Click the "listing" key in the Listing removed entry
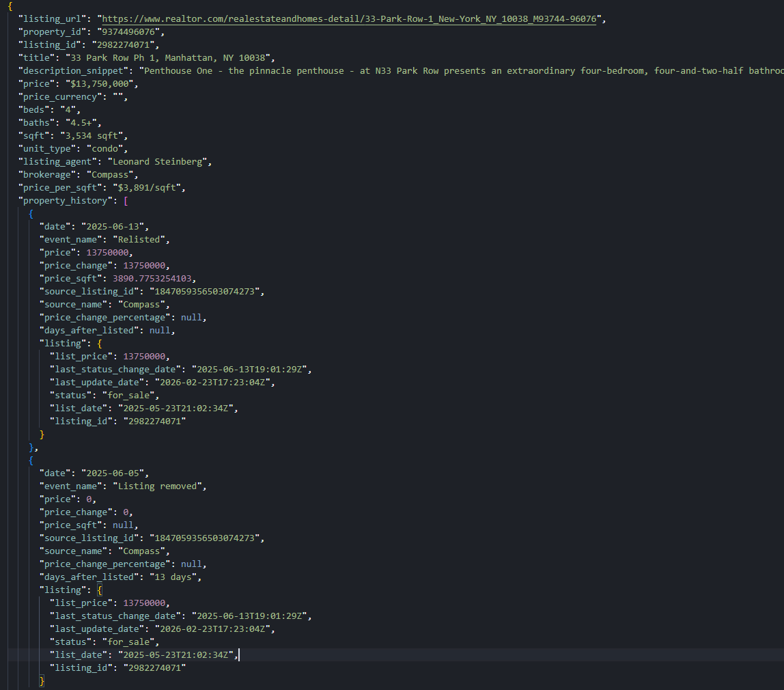Viewport: 784px width, 690px height. click(x=63, y=590)
